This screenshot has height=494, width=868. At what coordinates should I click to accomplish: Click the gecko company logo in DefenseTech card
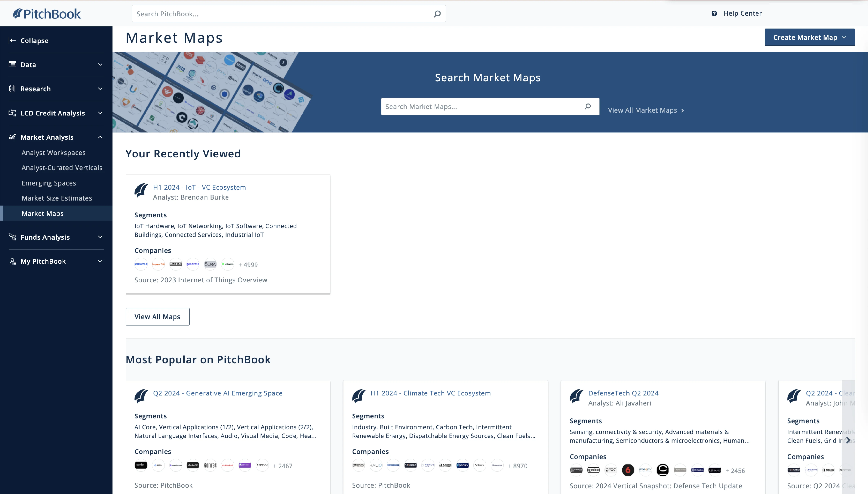593,470
